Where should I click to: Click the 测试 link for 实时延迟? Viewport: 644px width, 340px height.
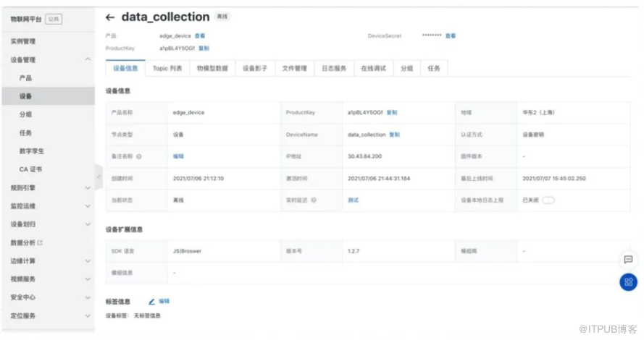tap(353, 200)
